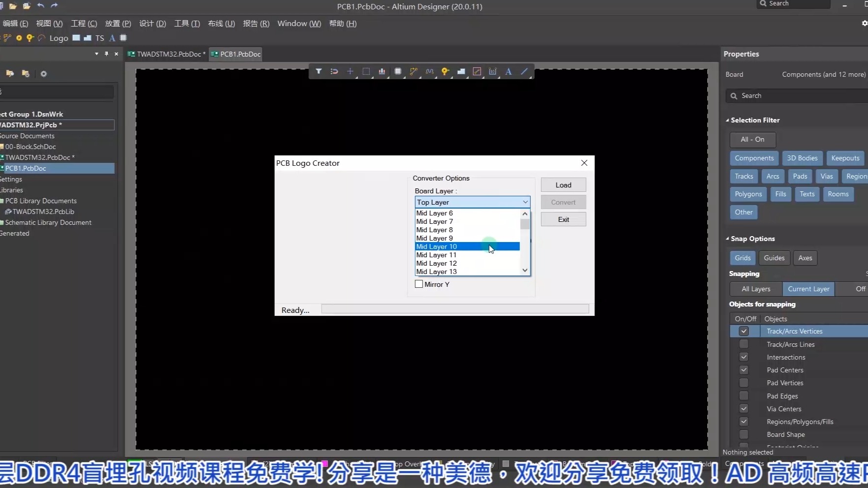Open the align objects bar-chart icon
The image size is (868, 488).
(x=382, y=71)
